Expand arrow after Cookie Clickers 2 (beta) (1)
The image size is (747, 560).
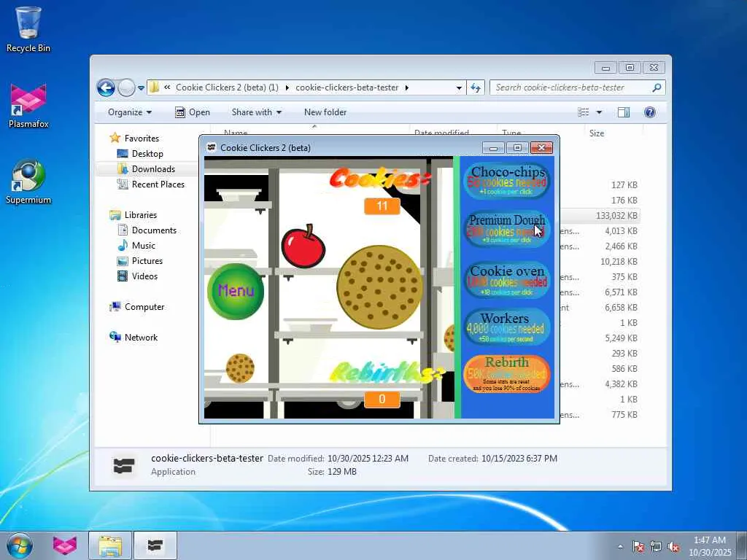(287, 87)
